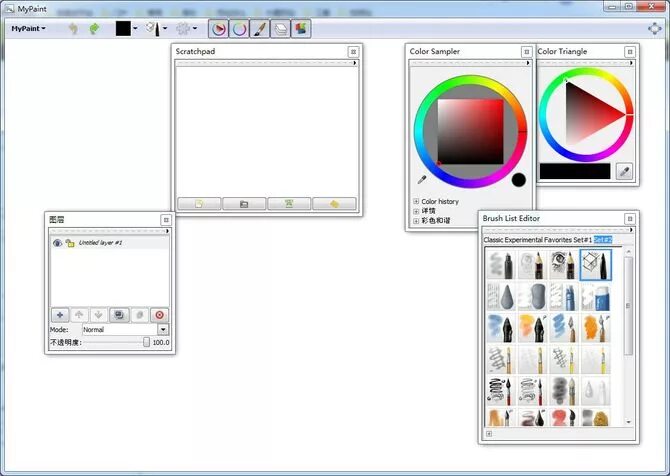This screenshot has height=476, width=670.
Task: Delete layer with the red circle button
Action: 159,315
